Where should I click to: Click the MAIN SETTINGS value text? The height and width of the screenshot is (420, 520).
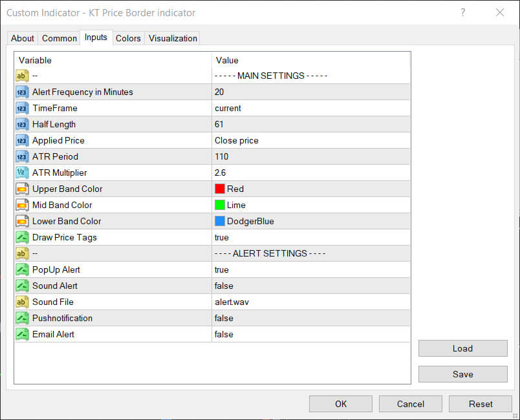(271, 76)
